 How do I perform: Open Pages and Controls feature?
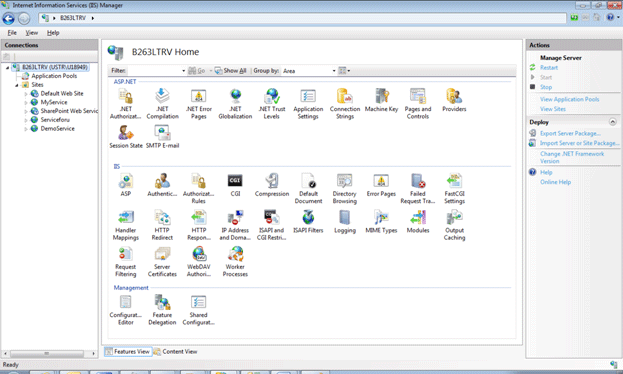[418, 104]
